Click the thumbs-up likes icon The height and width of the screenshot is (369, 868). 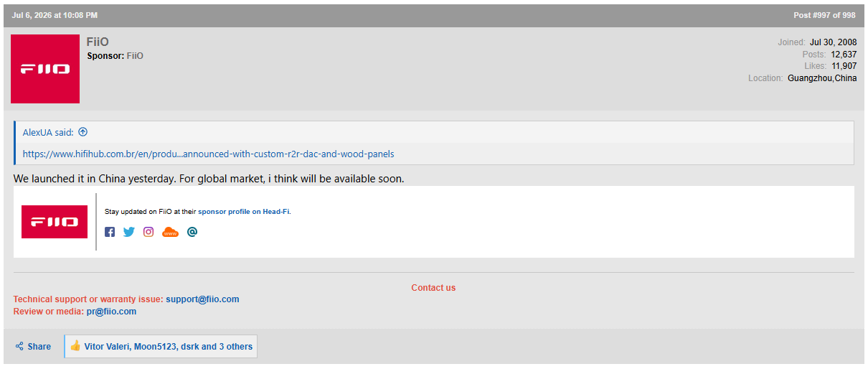click(x=75, y=346)
